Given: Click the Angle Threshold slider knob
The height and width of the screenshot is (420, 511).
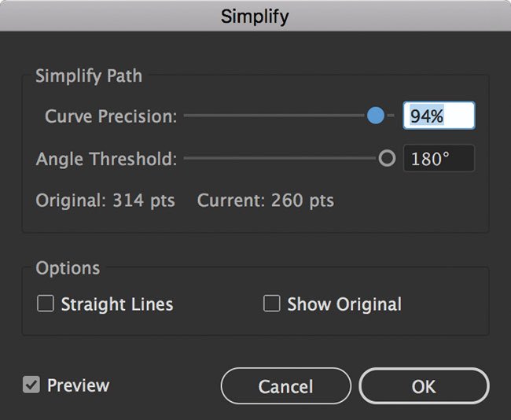Looking at the screenshot, I should pos(387,158).
